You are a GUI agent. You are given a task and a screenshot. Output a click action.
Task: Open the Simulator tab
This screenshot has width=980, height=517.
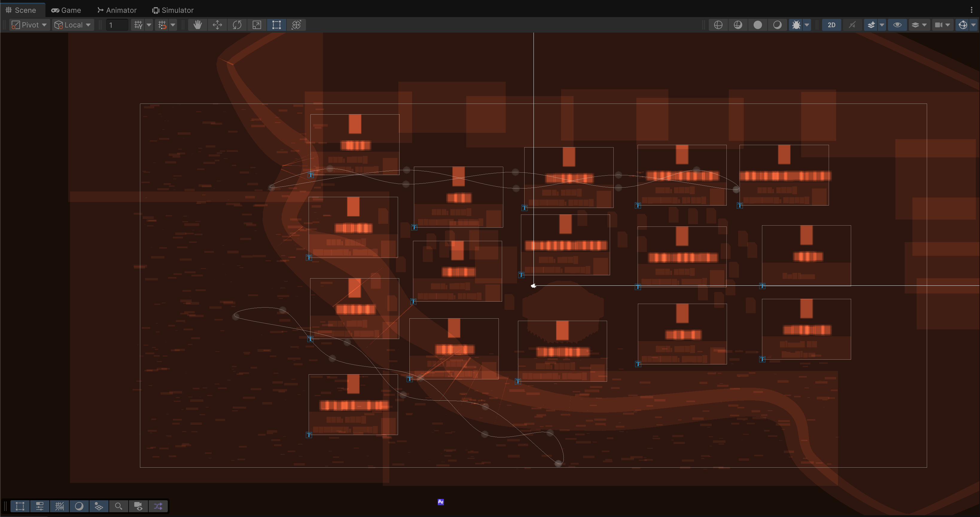click(x=173, y=10)
